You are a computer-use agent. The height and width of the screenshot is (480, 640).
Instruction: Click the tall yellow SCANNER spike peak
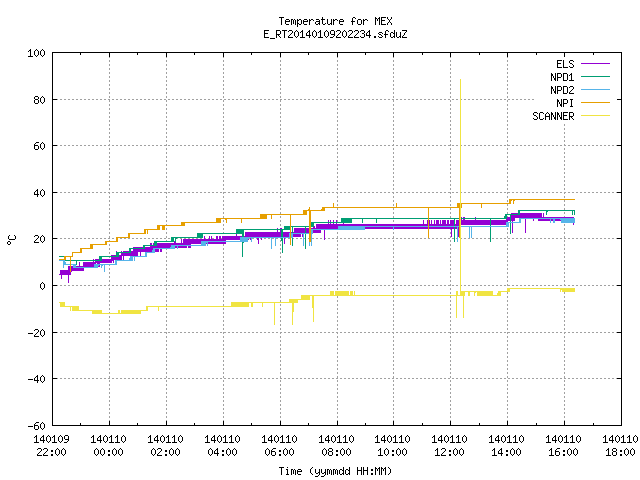pyautogui.click(x=460, y=80)
